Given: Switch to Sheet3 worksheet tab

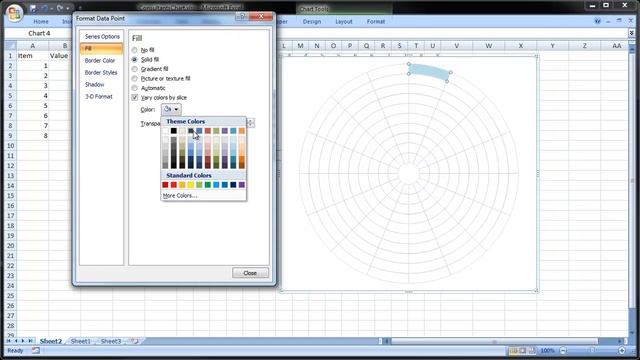Looking at the screenshot, I should pos(111,341).
